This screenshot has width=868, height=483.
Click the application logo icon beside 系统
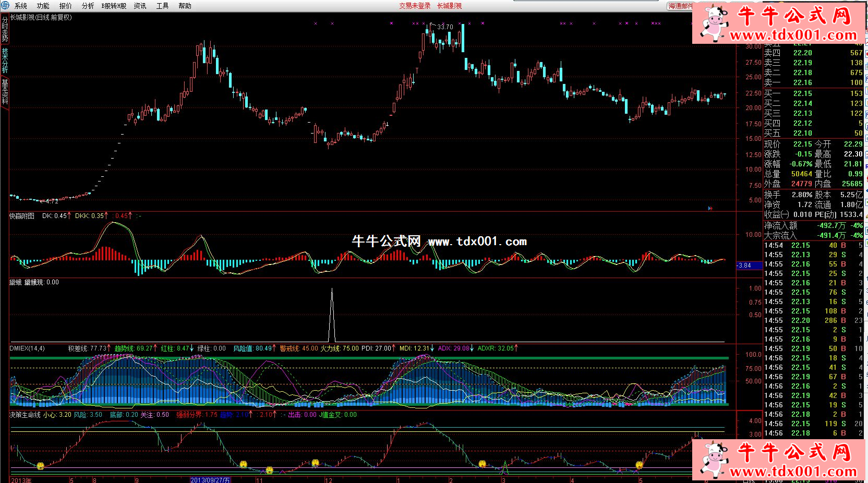click(x=5, y=5)
